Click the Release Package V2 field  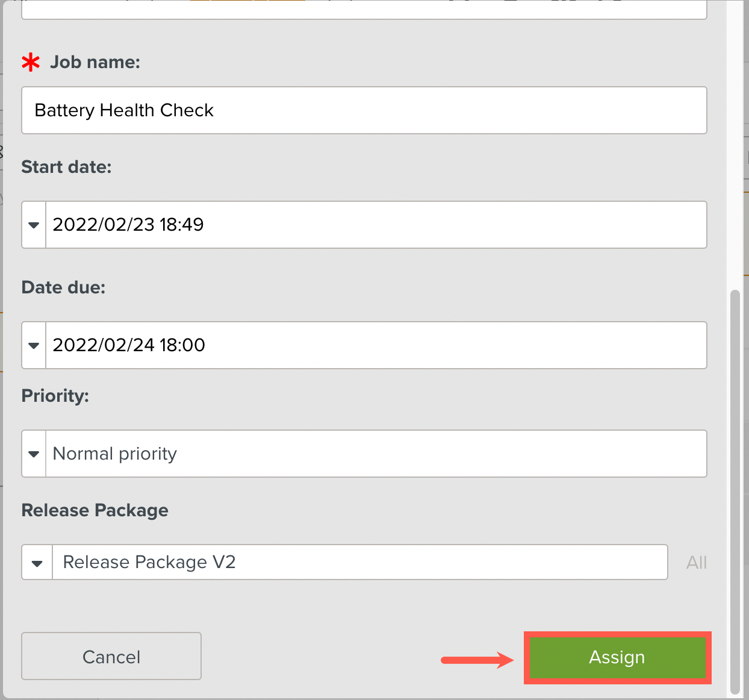pos(360,563)
